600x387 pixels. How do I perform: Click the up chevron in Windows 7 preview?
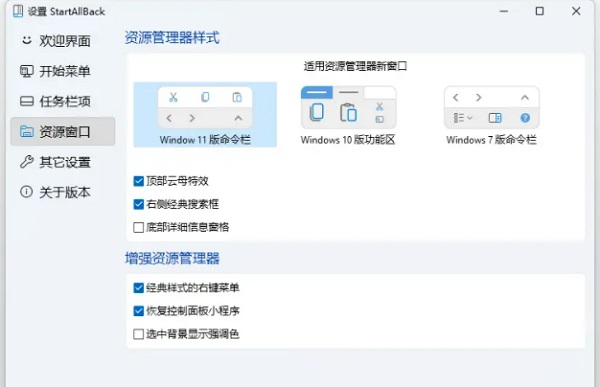tap(525, 98)
